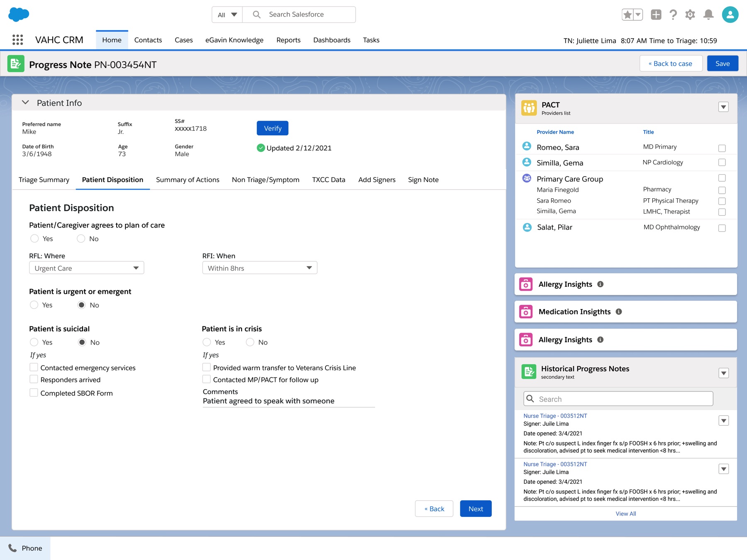Image resolution: width=747 pixels, height=560 pixels.
Task: Open the second Nurse Triage note dropdown
Action: (724, 469)
